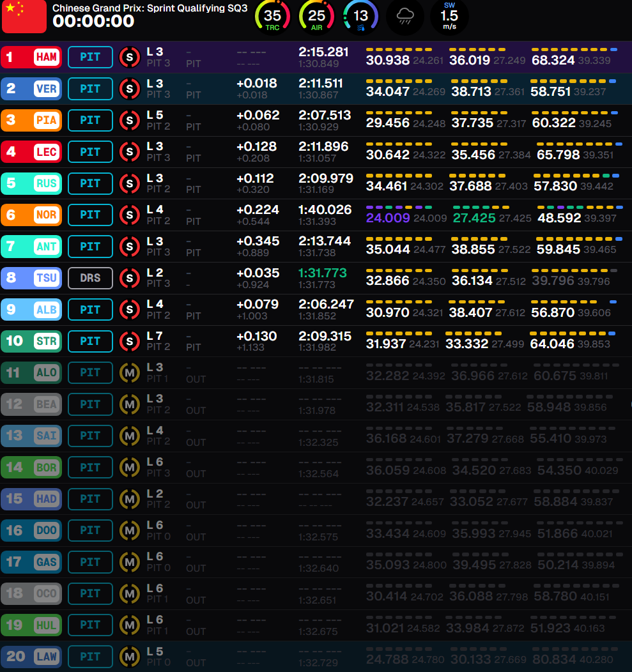This screenshot has height=672, width=632.
Task: Click the air temperature 25 AIR gauge
Action: pyautogui.click(x=316, y=17)
